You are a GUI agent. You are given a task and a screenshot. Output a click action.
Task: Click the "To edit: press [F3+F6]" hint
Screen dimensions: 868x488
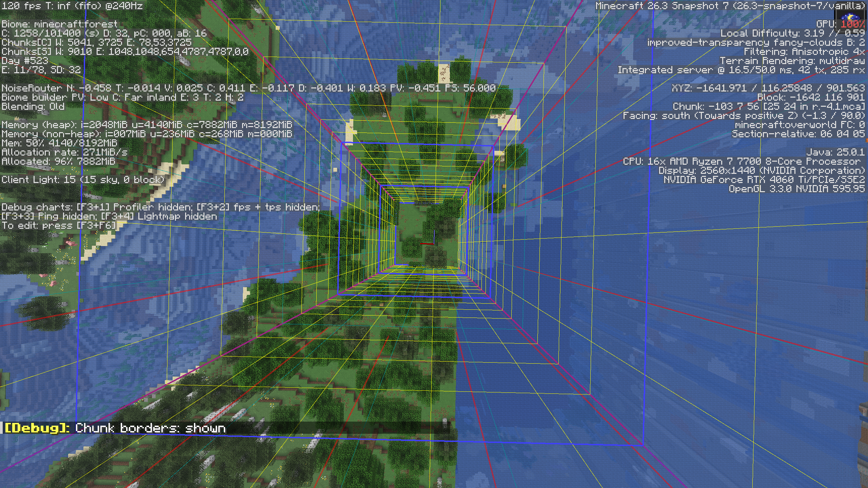(x=59, y=225)
